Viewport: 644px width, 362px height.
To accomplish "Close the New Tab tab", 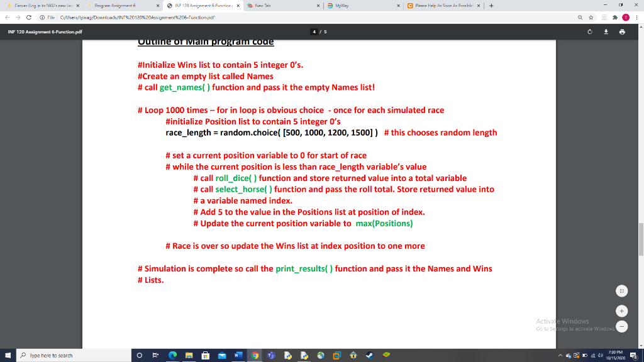I will pyautogui.click(x=318, y=6).
